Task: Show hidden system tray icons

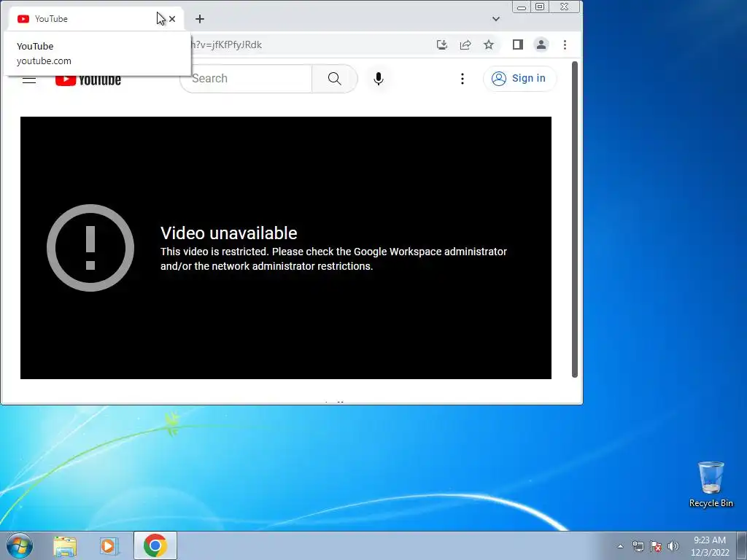Action: [620, 546]
